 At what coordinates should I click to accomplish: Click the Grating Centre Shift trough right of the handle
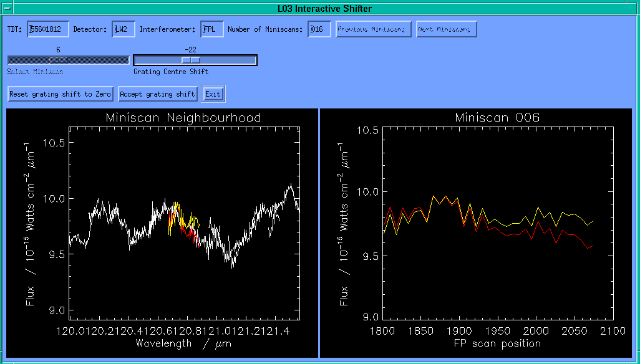(228, 60)
